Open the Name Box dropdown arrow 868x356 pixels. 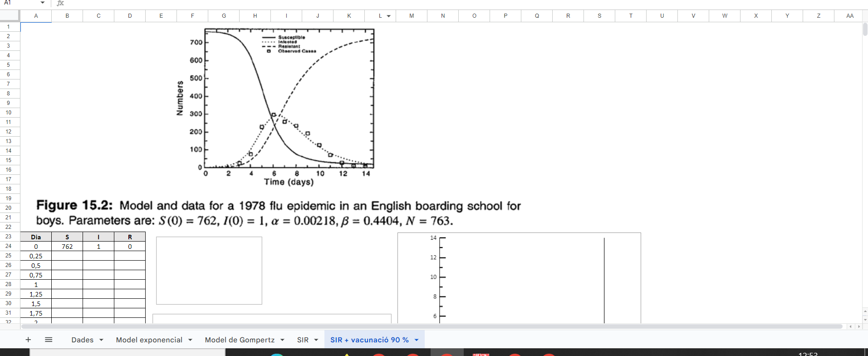(x=43, y=3)
